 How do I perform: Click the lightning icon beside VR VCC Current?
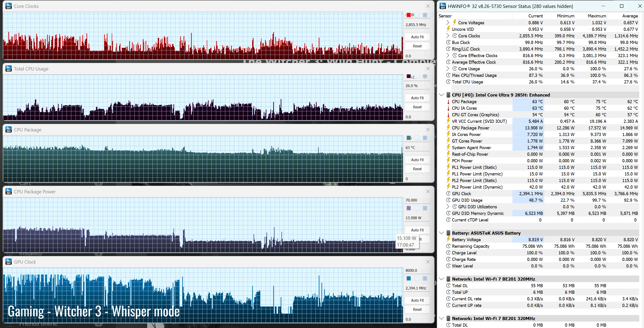(x=448, y=121)
